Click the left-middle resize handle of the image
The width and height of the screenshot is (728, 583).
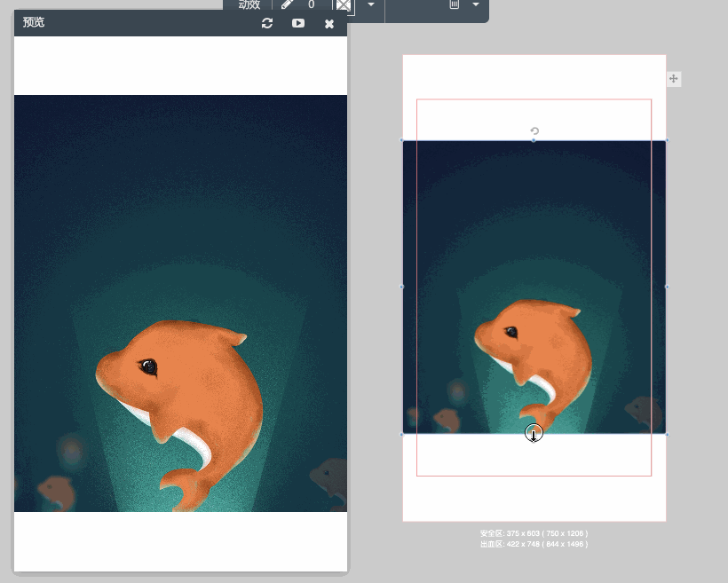pyautogui.click(x=402, y=287)
